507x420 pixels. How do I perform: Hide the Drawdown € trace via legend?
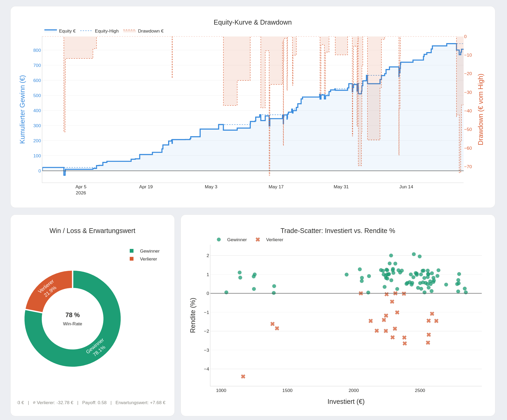pyautogui.click(x=143, y=31)
